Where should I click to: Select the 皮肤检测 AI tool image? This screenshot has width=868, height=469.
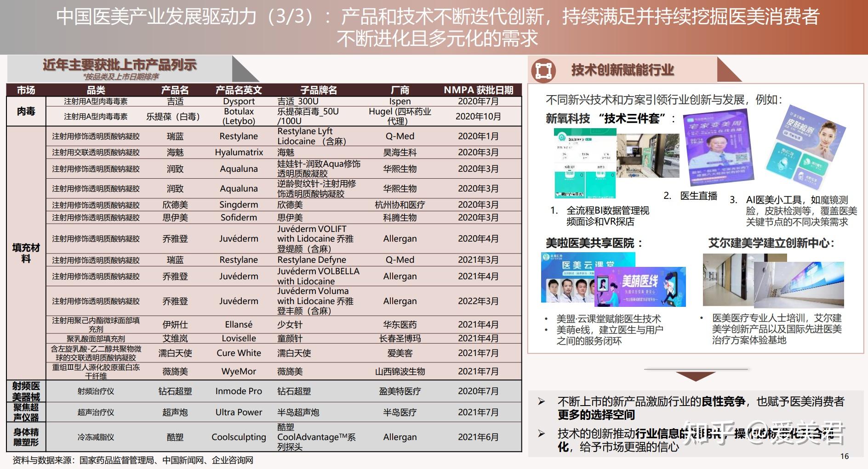pyautogui.click(x=805, y=147)
